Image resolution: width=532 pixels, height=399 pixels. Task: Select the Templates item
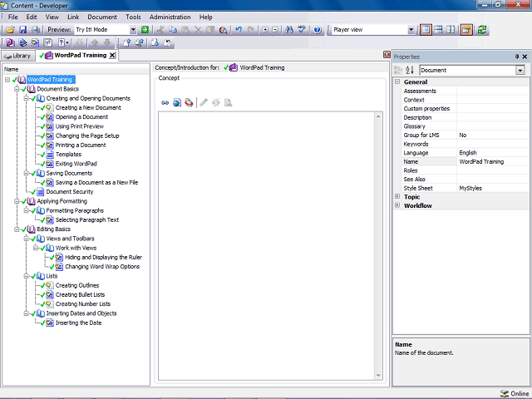pos(68,155)
